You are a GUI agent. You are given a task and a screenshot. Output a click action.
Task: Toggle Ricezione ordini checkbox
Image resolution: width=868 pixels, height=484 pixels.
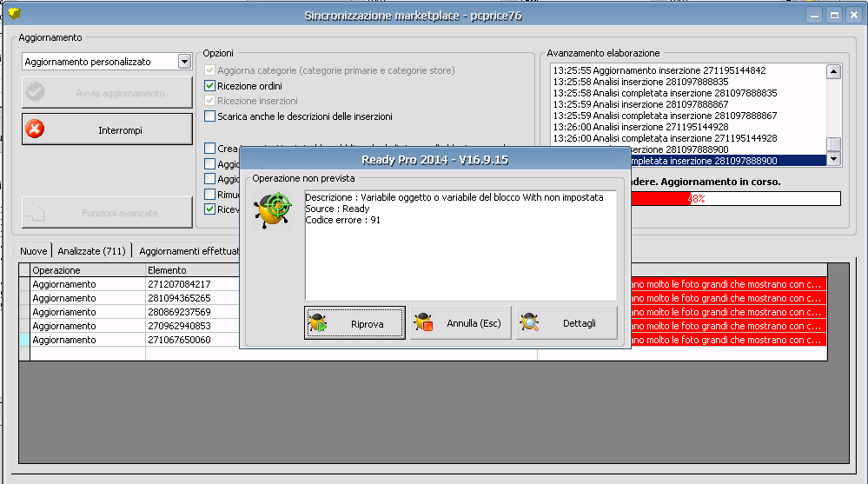(x=209, y=86)
